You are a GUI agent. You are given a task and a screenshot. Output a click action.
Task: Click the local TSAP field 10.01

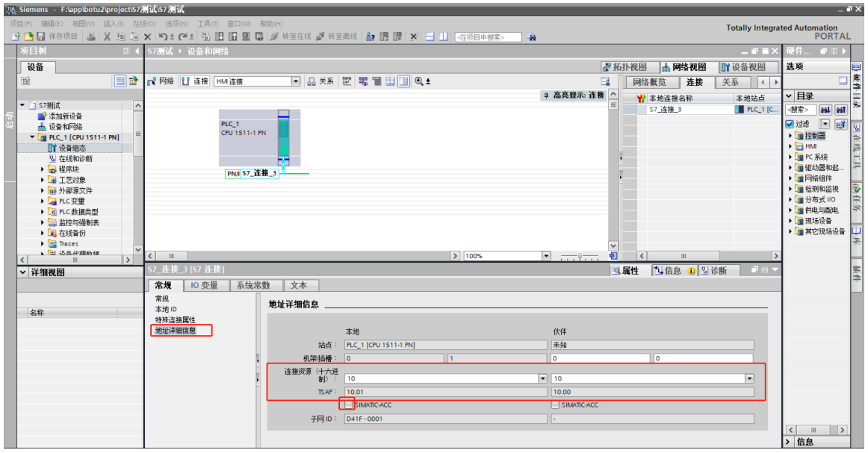click(446, 392)
